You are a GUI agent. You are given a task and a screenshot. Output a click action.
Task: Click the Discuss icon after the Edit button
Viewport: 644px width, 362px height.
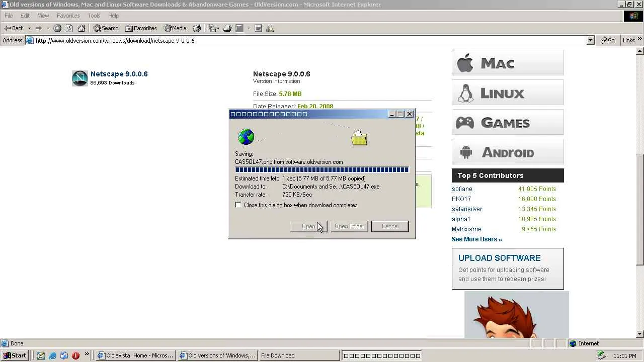coord(258,28)
